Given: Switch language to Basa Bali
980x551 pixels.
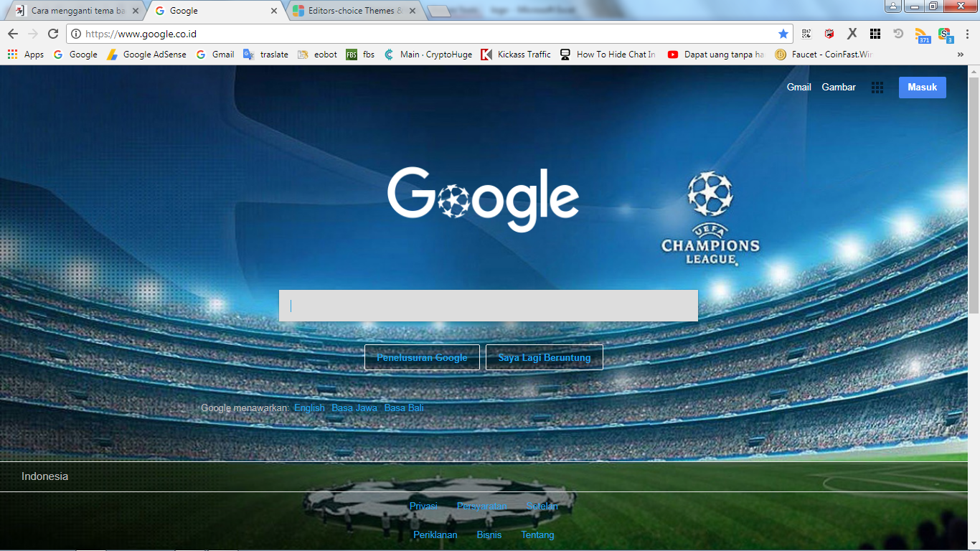Looking at the screenshot, I should 404,408.
